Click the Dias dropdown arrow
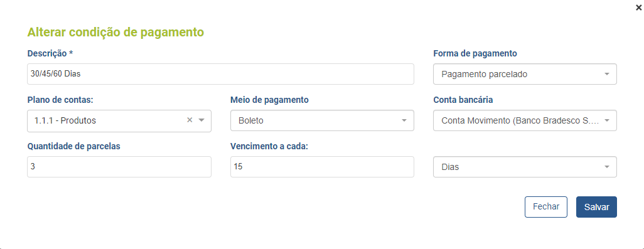Viewport: 644px width, 249px height. (x=606, y=167)
